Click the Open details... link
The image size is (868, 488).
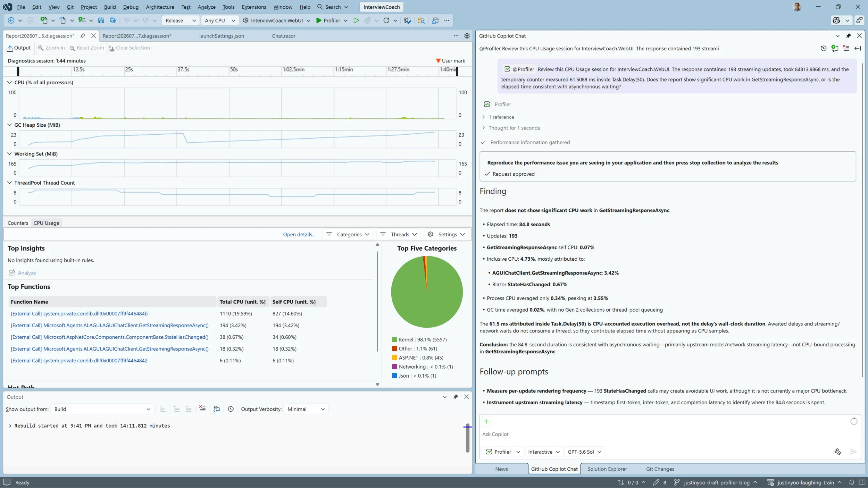tap(299, 234)
